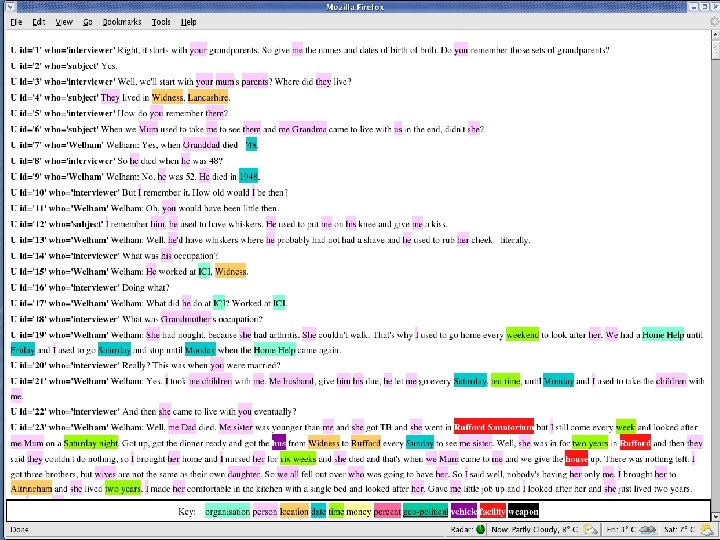720x540 pixels.
Task: Click the Firefox activity throbber icon
Action: [714, 22]
